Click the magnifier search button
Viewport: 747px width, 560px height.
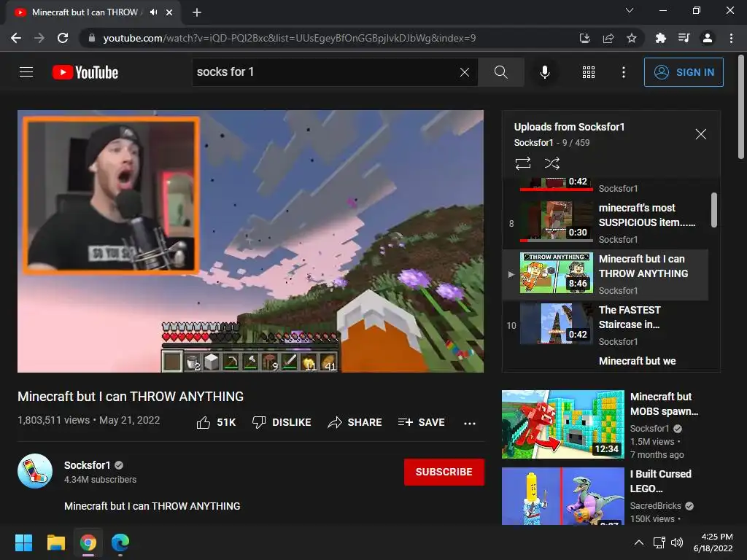tap(500, 72)
